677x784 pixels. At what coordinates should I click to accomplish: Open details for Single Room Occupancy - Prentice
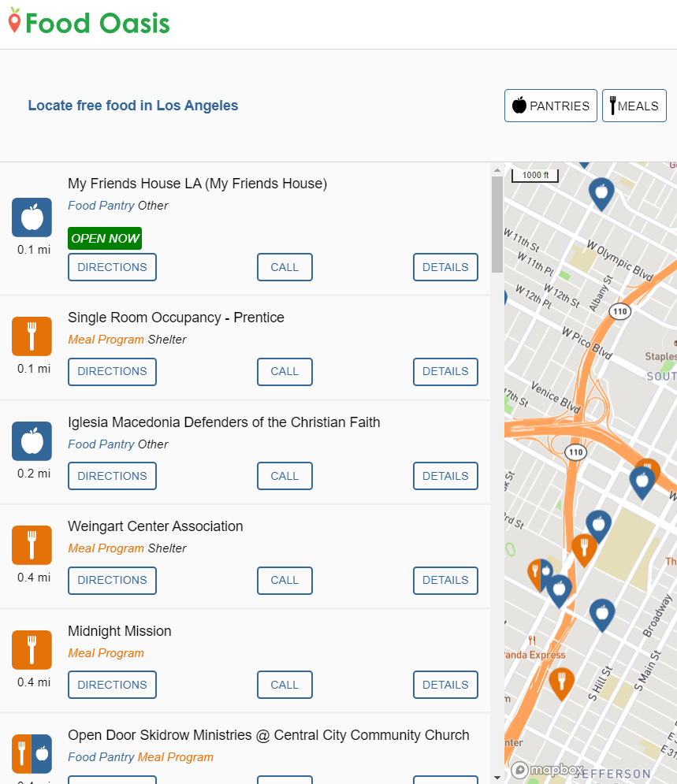pos(445,371)
